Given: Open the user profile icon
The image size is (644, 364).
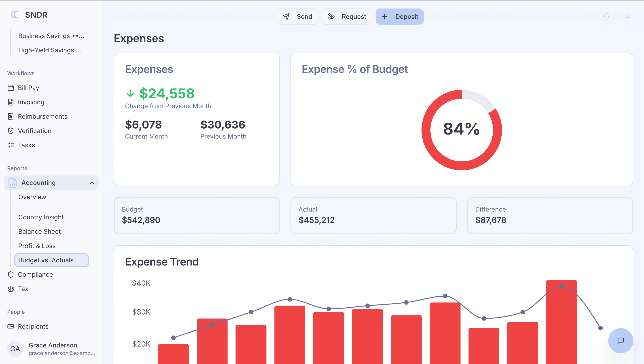Looking at the screenshot, I should 628,17.
